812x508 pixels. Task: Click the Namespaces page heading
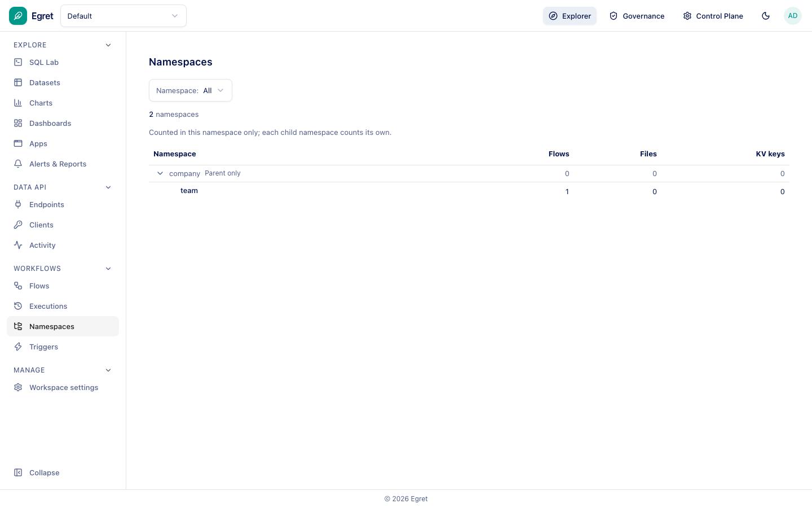[180, 62]
